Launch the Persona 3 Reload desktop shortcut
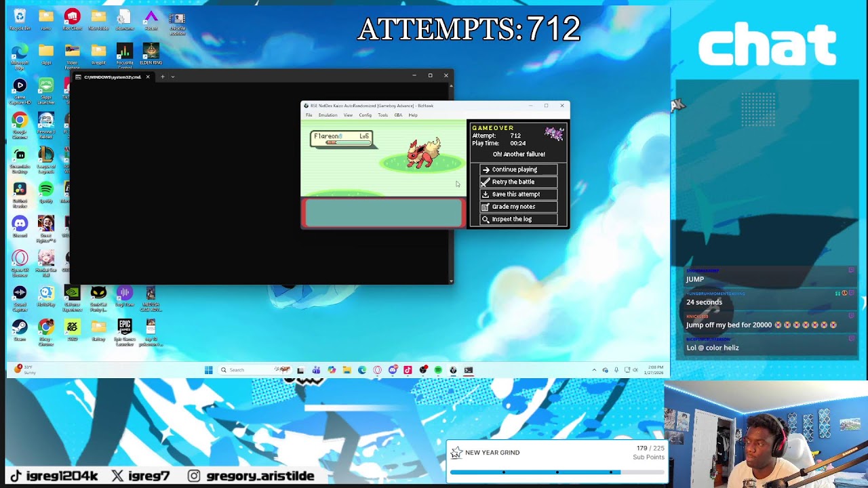This screenshot has width=868, height=488. (46, 126)
